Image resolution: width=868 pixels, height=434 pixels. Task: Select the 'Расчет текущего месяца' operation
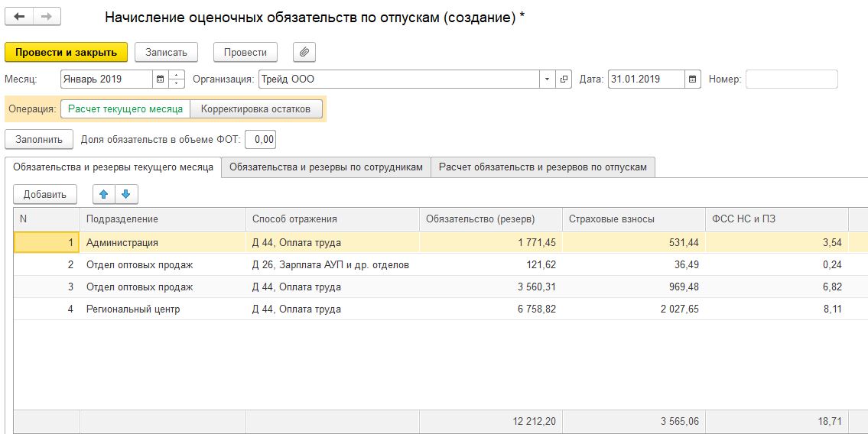125,109
